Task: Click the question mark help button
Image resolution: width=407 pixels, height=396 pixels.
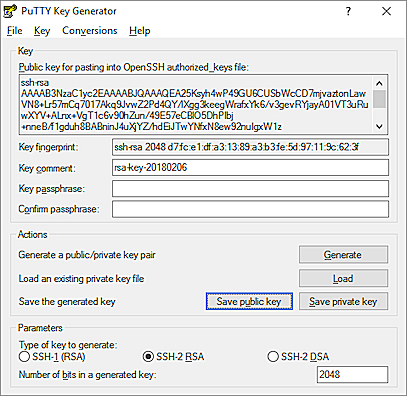Action: point(348,11)
